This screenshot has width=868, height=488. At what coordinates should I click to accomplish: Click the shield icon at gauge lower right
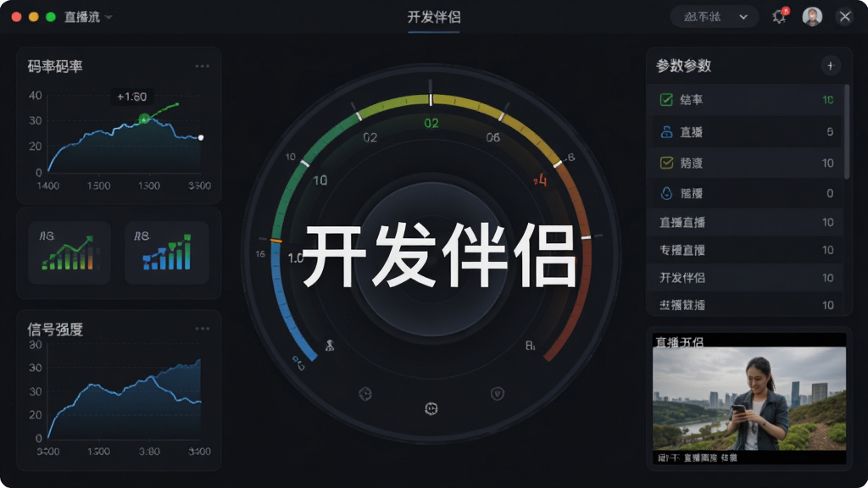pos(497,393)
